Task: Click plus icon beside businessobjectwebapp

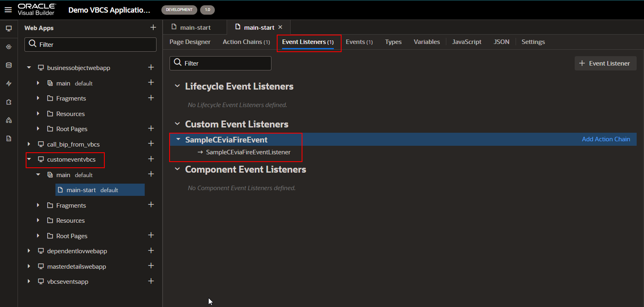Action: (151, 67)
